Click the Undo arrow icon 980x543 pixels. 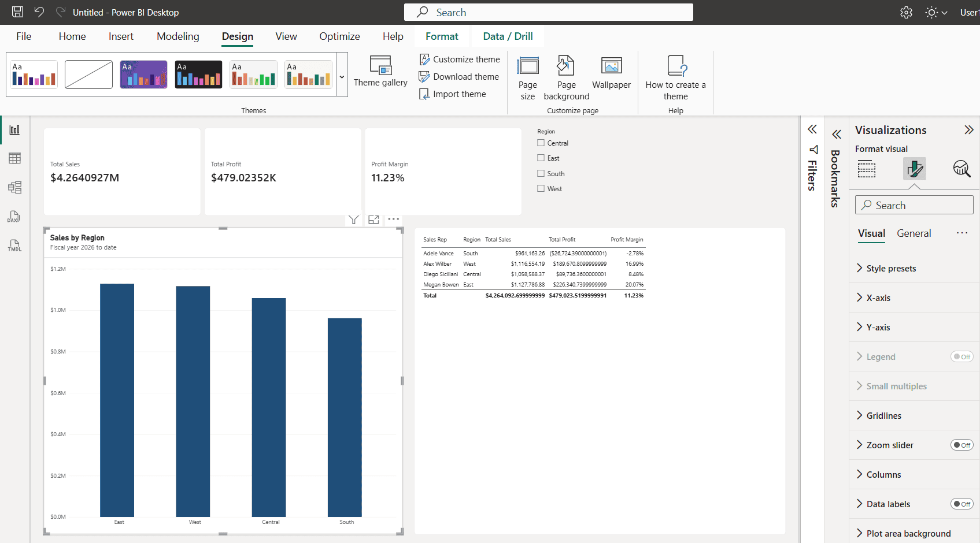point(39,12)
